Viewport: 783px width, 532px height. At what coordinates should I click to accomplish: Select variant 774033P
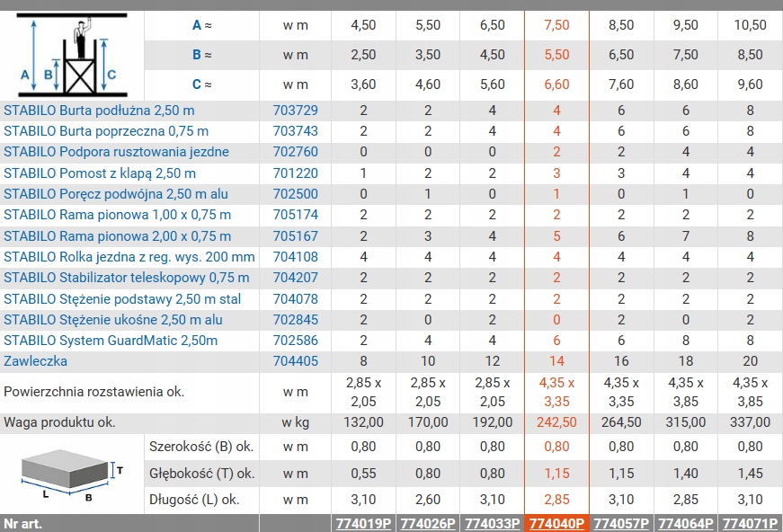[493, 524]
